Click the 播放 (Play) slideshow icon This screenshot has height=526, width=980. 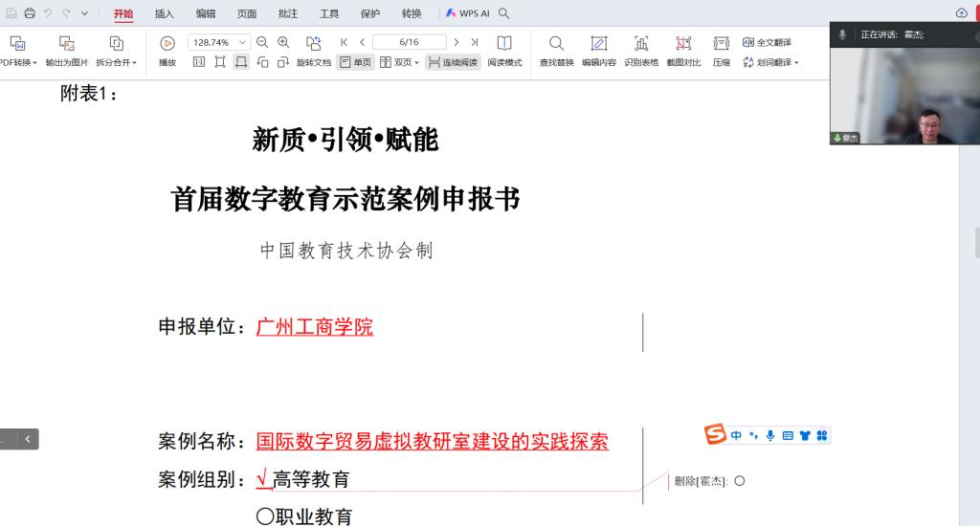click(x=167, y=44)
